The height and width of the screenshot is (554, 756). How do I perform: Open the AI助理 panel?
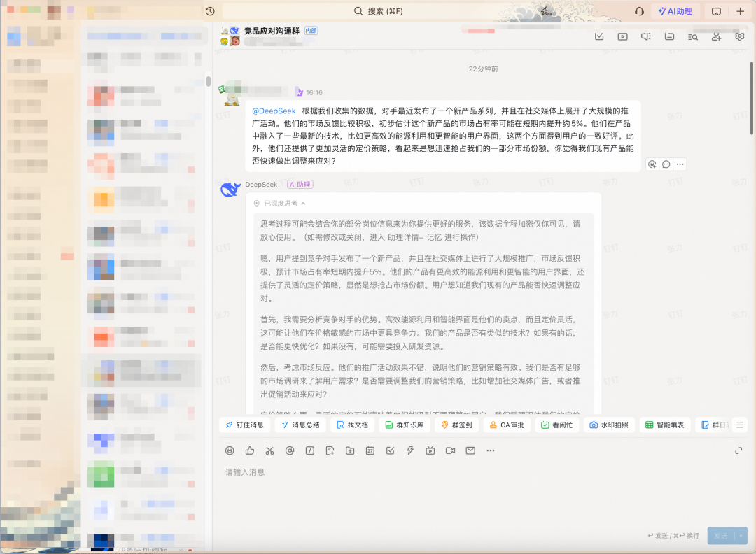tap(675, 11)
